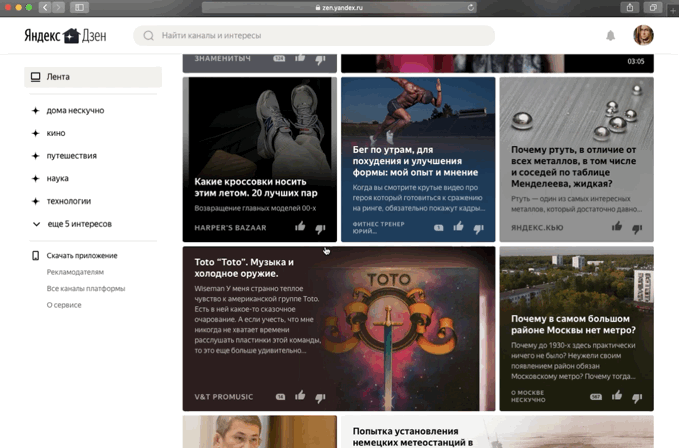679x448 pixels.
Task: Open the user profile avatar
Action: click(643, 35)
